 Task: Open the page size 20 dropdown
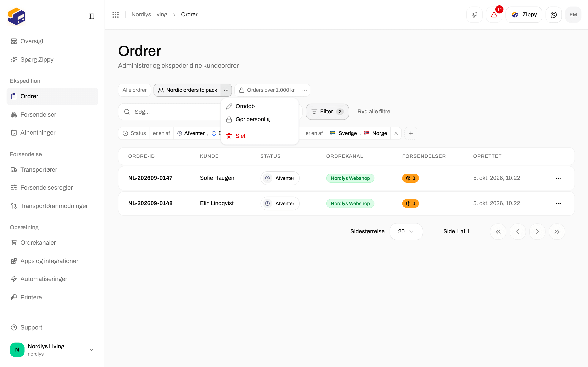[x=406, y=232]
